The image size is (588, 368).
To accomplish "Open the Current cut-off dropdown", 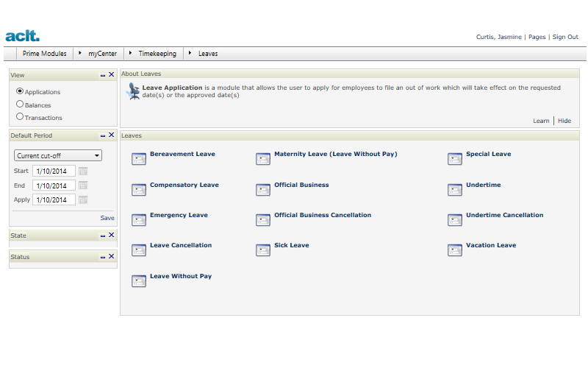I will (x=58, y=155).
